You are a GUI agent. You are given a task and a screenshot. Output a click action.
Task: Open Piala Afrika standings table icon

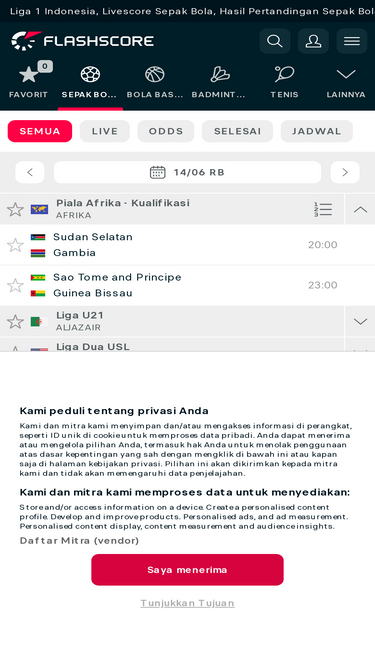point(323,209)
